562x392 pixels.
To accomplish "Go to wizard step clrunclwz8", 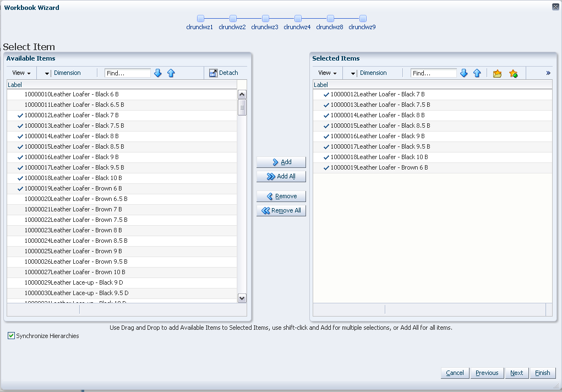I will coord(330,18).
